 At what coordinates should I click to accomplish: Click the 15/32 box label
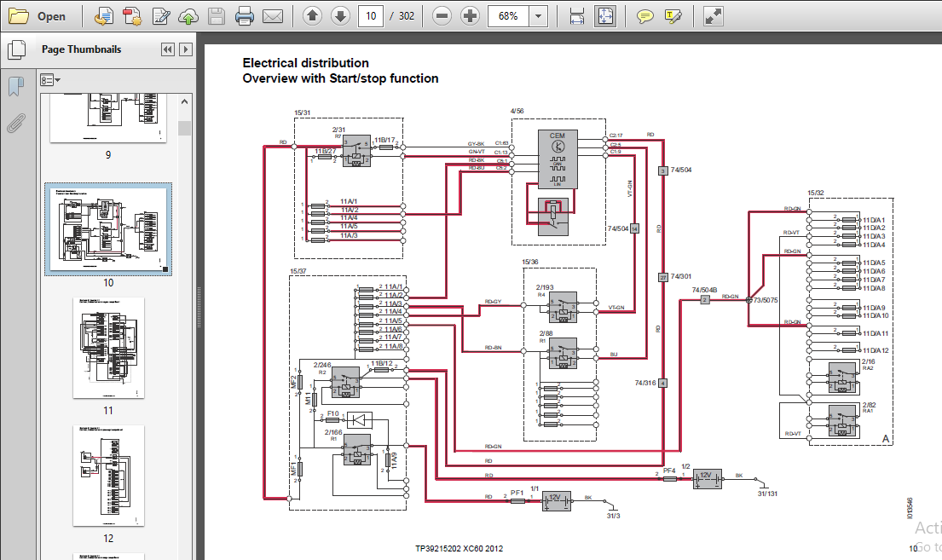[x=816, y=193]
